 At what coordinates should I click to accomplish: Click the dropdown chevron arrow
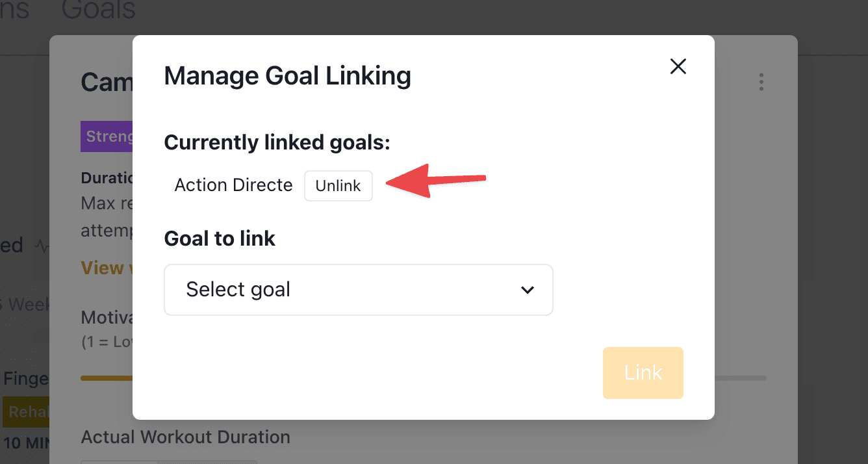pyautogui.click(x=528, y=290)
